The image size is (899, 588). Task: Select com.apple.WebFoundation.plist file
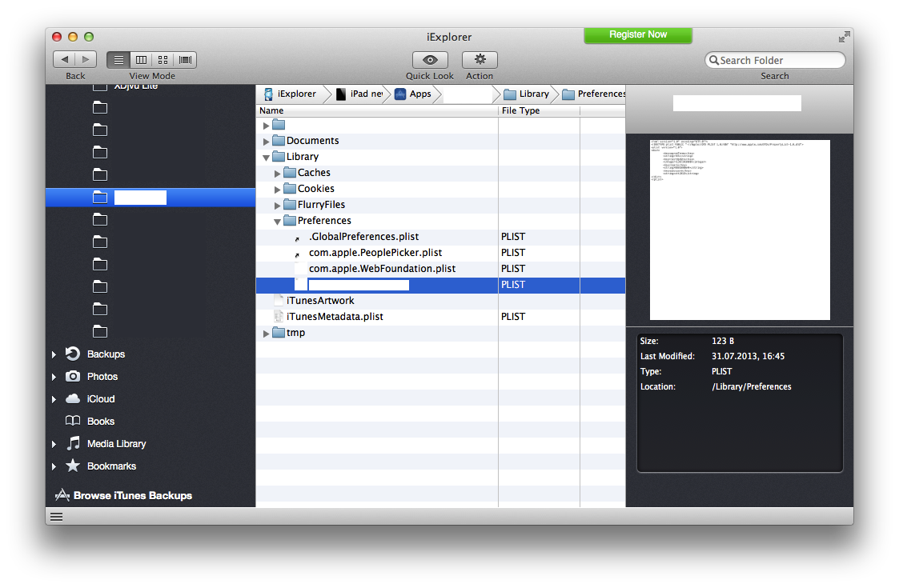tap(383, 269)
